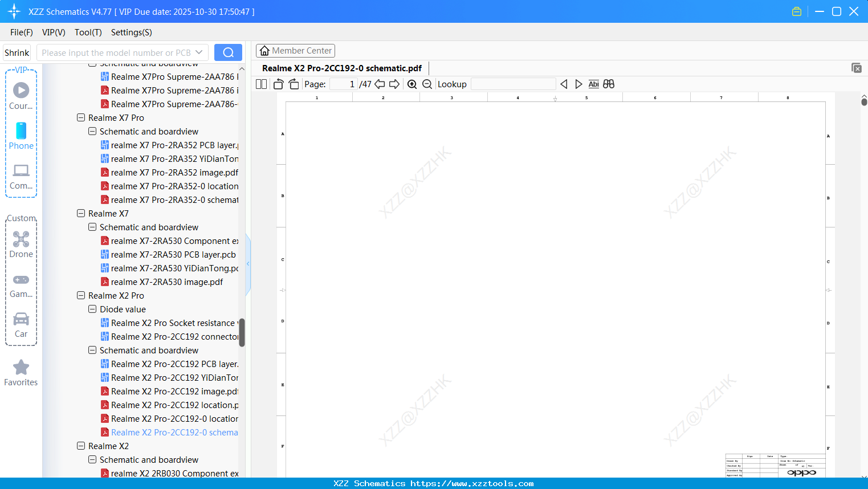
Task: Click the Shrink button
Action: click(x=17, y=52)
